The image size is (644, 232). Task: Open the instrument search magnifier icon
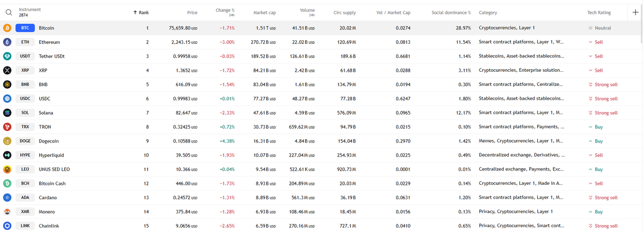9,12
